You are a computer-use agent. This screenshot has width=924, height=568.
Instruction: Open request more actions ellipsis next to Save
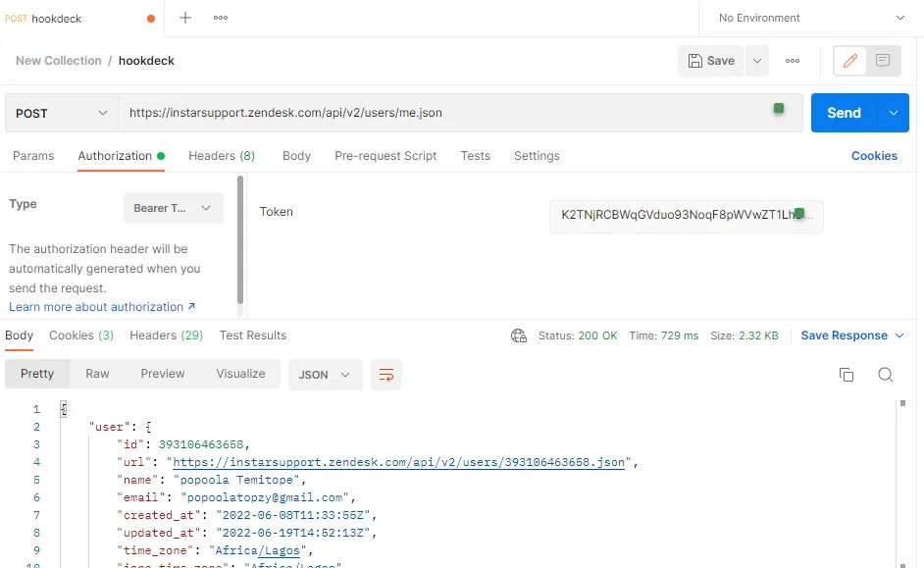point(793,61)
